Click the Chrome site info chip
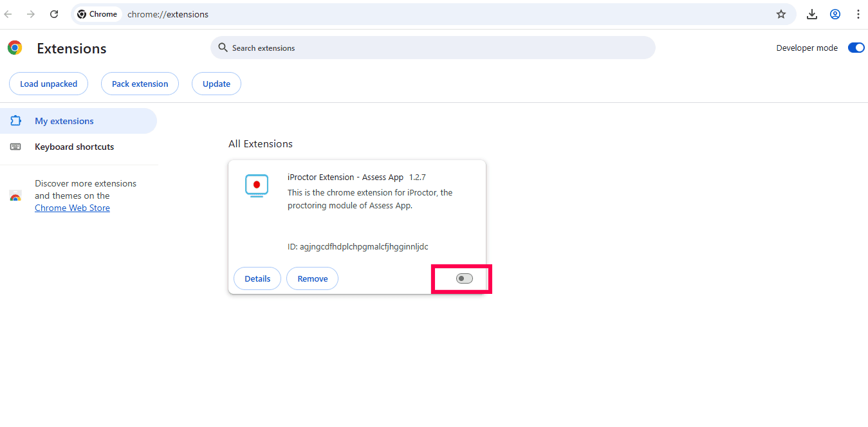The width and height of the screenshot is (868, 427). (x=97, y=14)
